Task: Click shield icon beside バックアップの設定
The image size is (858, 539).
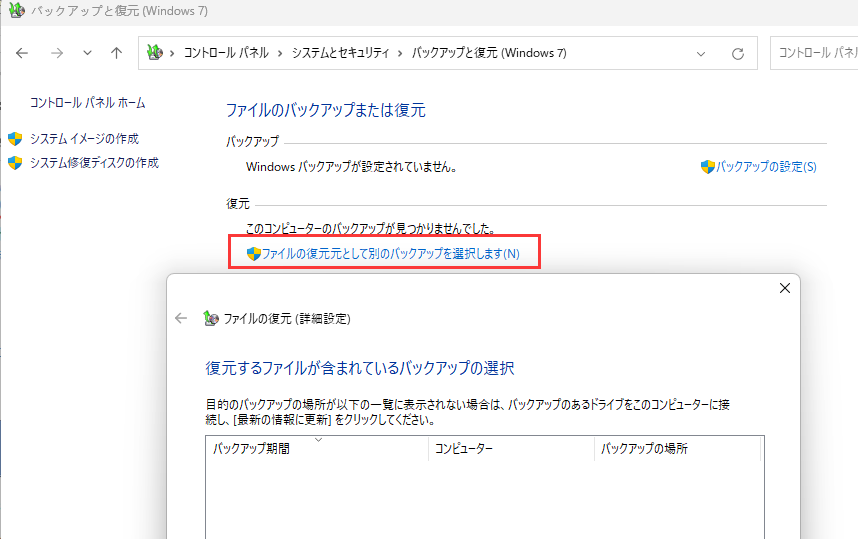Action: tap(708, 167)
